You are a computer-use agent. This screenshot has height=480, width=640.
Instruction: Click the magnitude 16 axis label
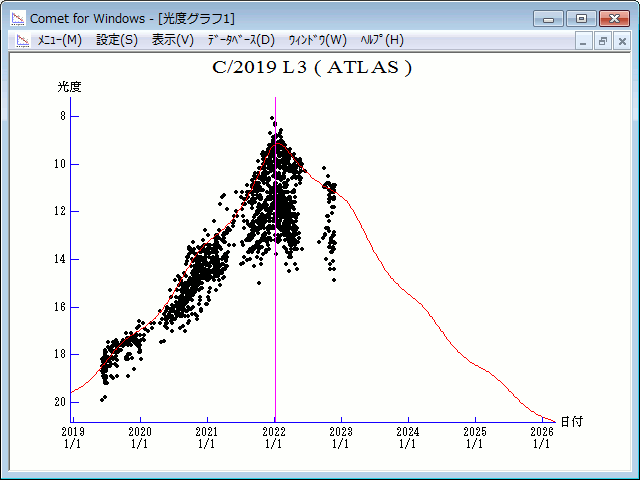[x=60, y=307]
